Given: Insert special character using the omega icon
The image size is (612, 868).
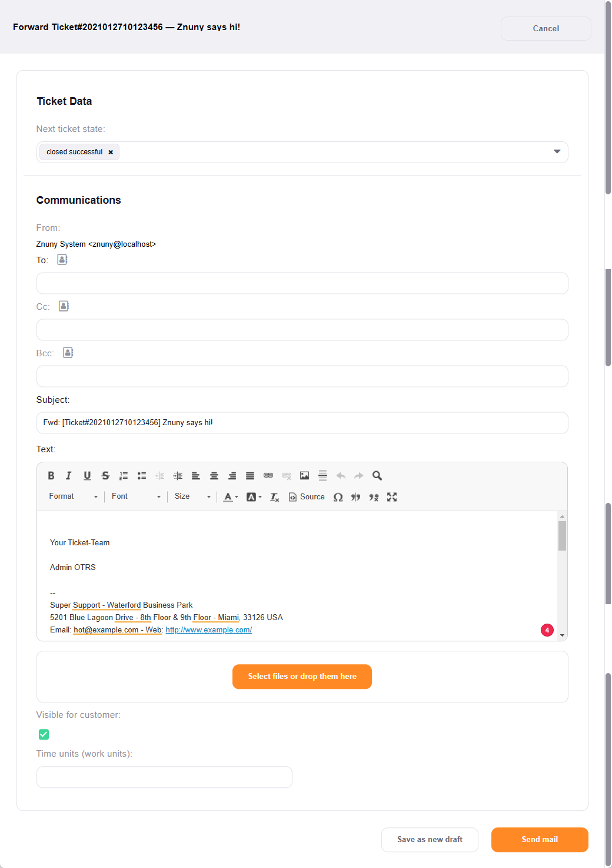Looking at the screenshot, I should pos(338,497).
